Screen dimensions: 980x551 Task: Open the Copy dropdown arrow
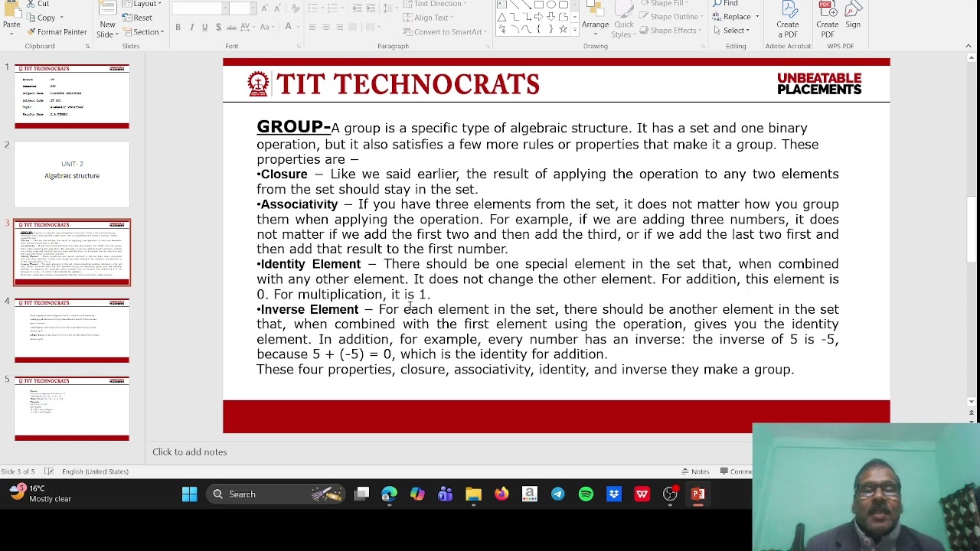coord(61,18)
